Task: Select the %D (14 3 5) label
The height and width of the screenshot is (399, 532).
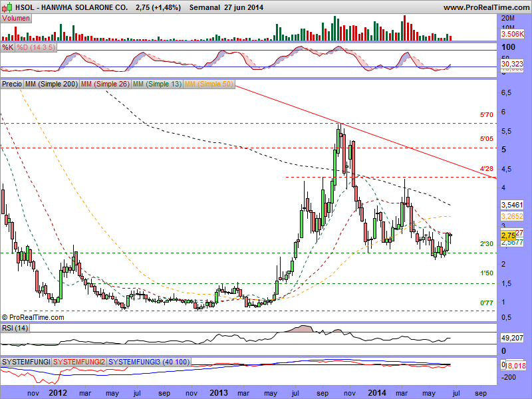Action: 36,47
